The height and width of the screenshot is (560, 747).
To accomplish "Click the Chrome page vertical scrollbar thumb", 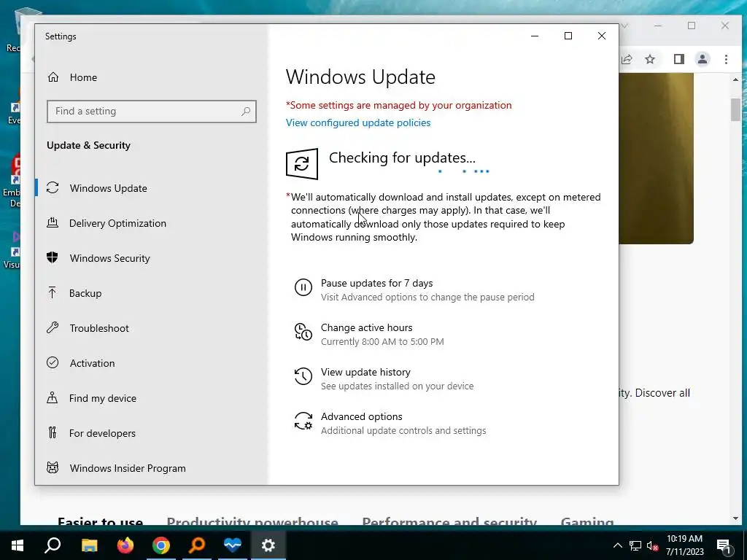I will [x=735, y=109].
